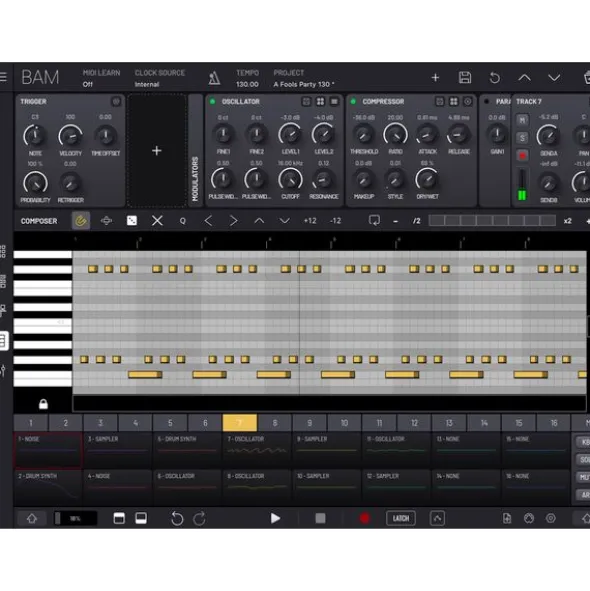Toggle the Latch button
Screen dimensions: 590x591
pos(401,518)
